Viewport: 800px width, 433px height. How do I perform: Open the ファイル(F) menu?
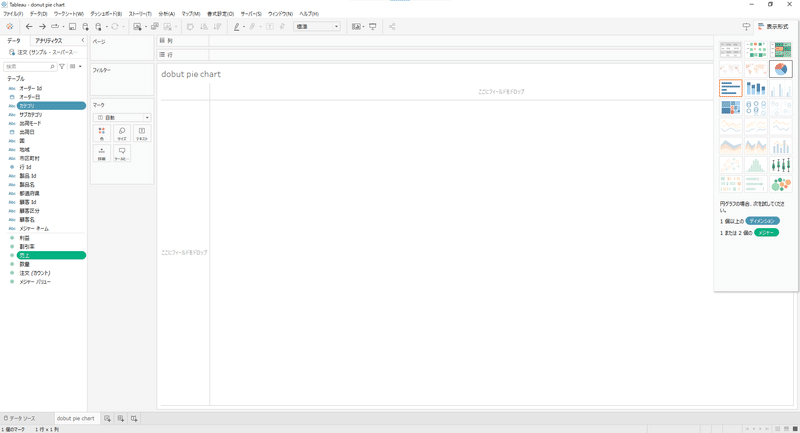pyautogui.click(x=13, y=14)
